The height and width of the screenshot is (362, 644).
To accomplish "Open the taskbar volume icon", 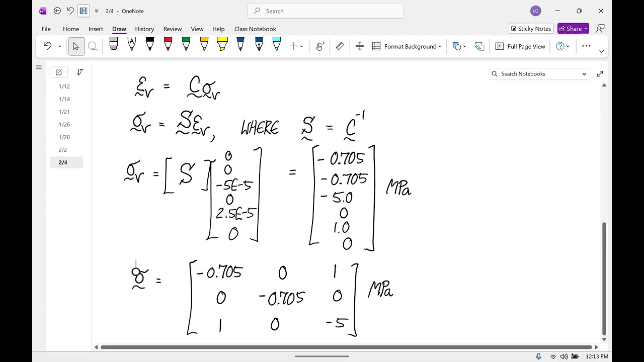I will (x=564, y=356).
